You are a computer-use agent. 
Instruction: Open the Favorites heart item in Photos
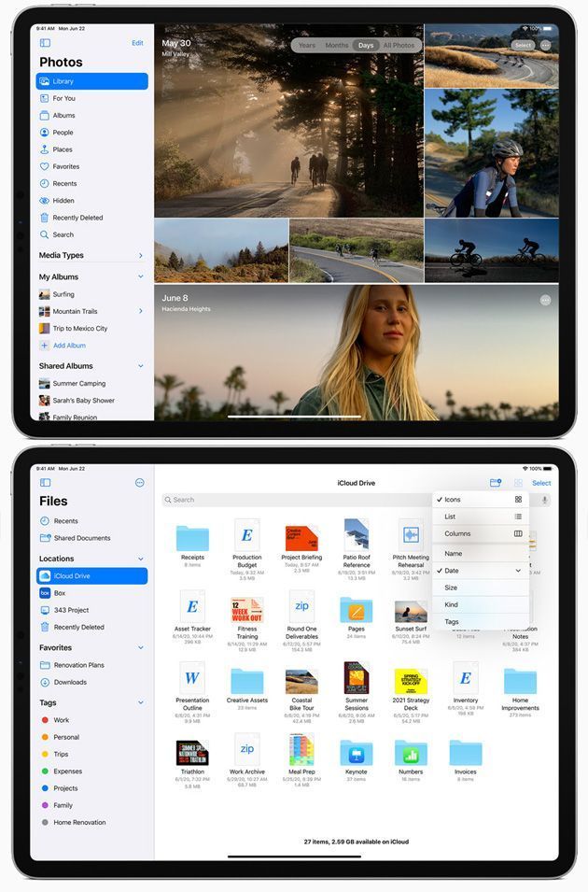point(65,166)
